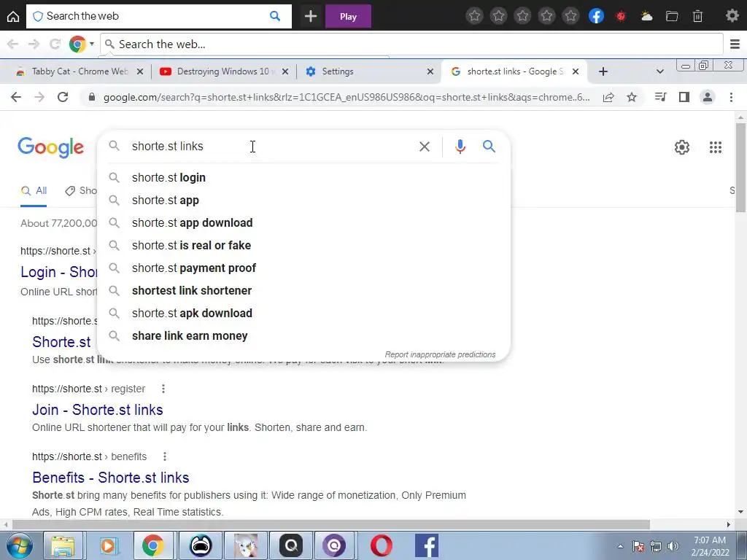Start voice search with microphone icon
Image resolution: width=747 pixels, height=560 pixels.
[460, 146]
